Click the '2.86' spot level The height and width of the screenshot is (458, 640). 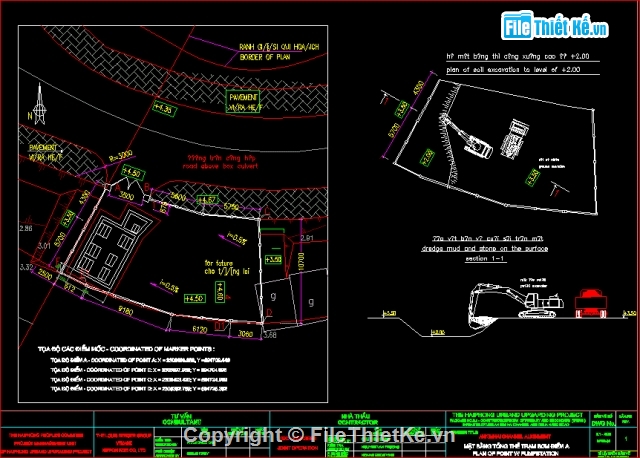click(x=26, y=228)
